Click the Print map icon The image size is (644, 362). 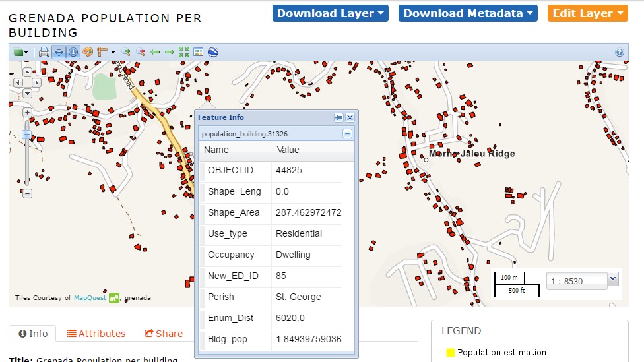click(44, 52)
